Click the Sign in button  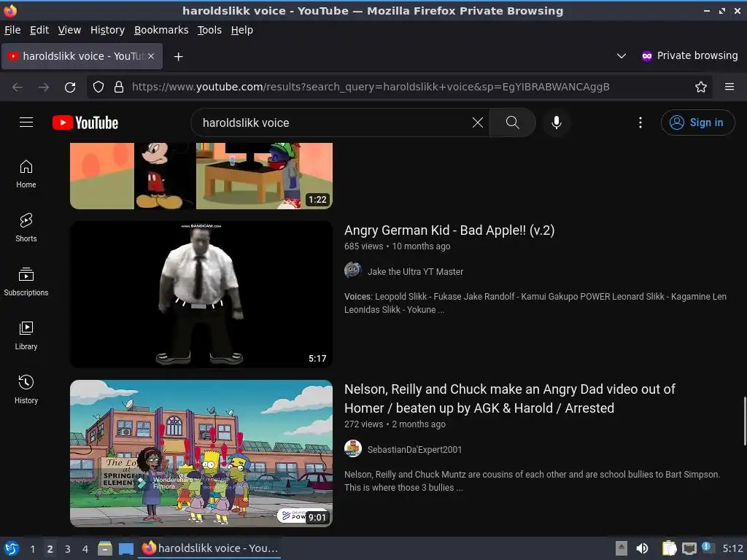697,122
